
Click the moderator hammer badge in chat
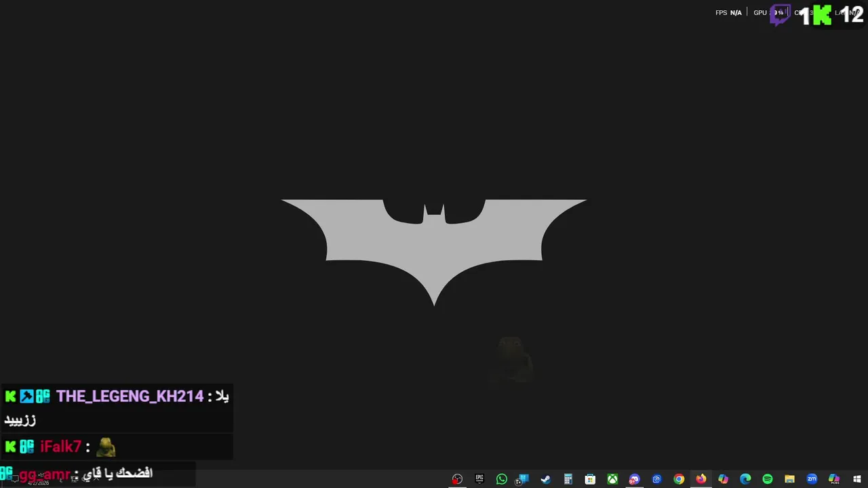click(26, 396)
